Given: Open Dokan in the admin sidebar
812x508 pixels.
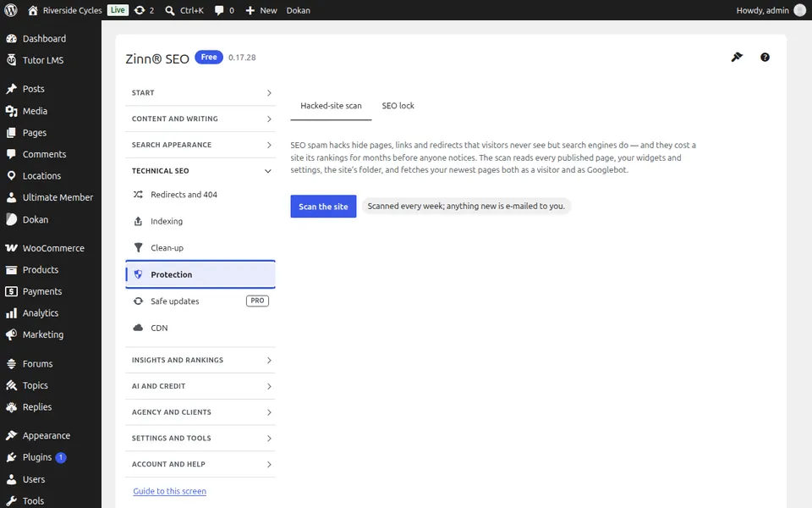Looking at the screenshot, I should [x=51, y=220].
